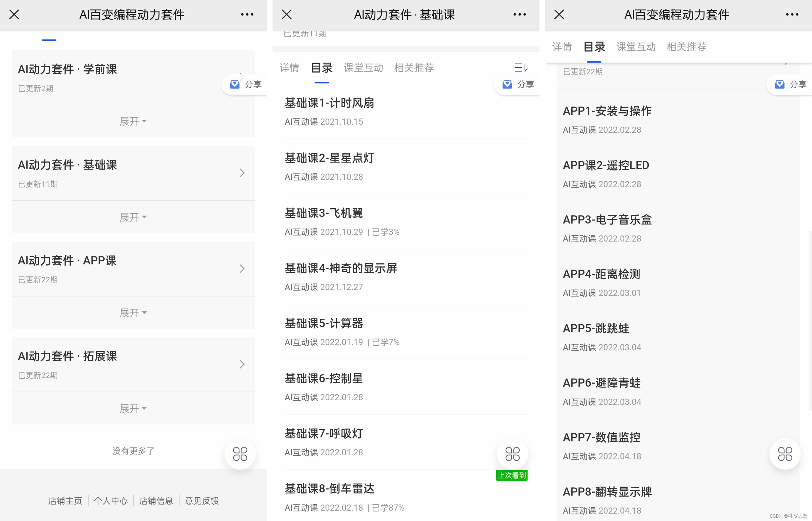Switch to 课堂互动 tab in middle panel

pyautogui.click(x=363, y=68)
